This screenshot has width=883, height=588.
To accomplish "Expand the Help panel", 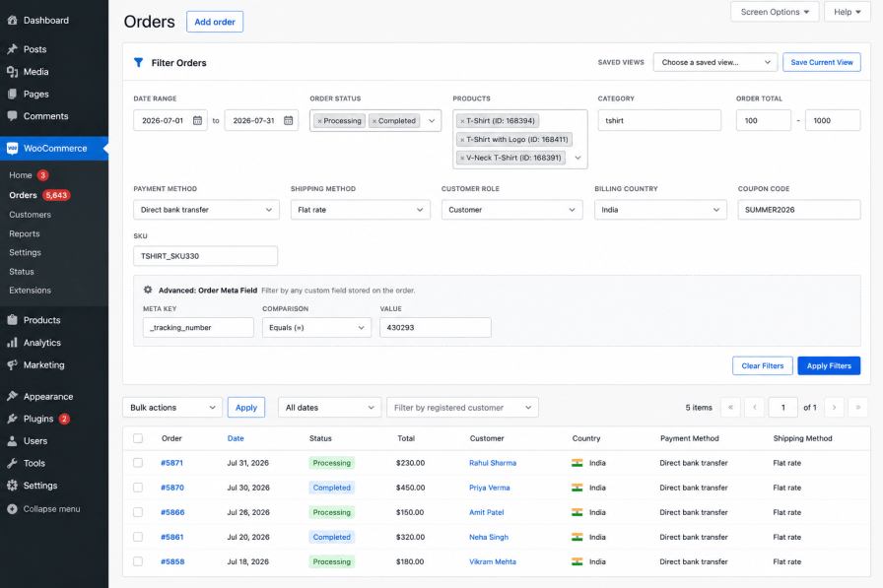I will [847, 12].
